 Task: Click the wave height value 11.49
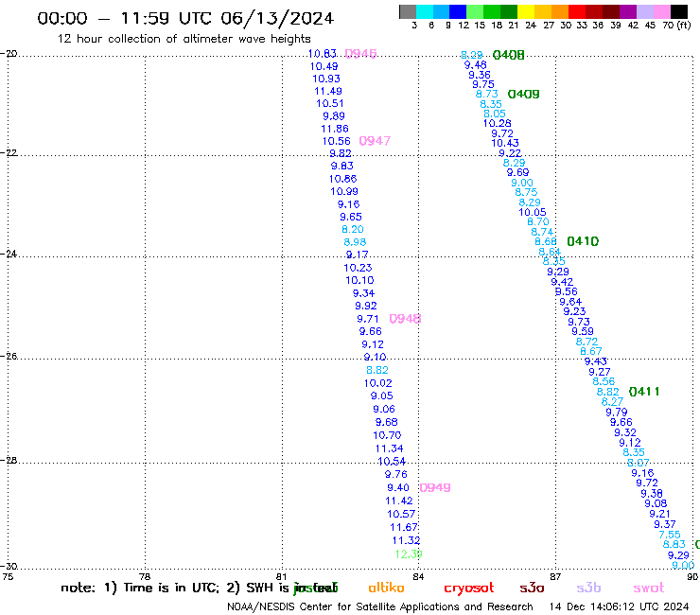click(328, 91)
